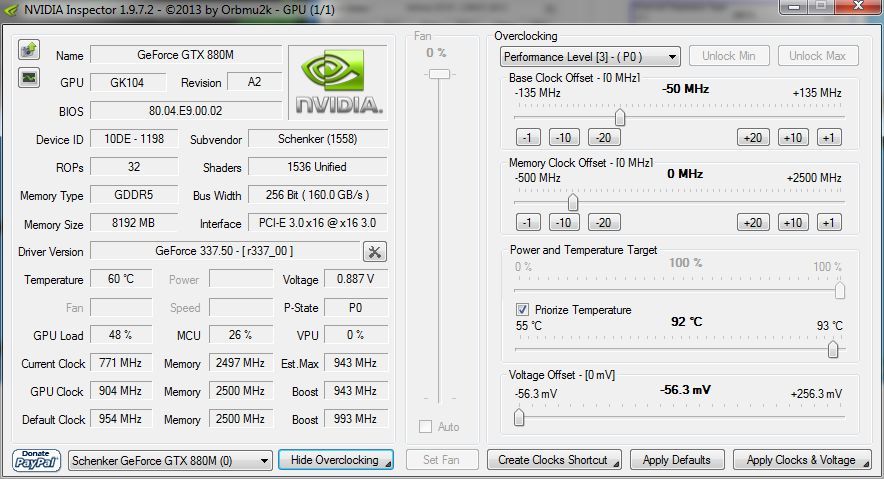
Task: Click the MCU value 26 %
Action: [241, 334]
